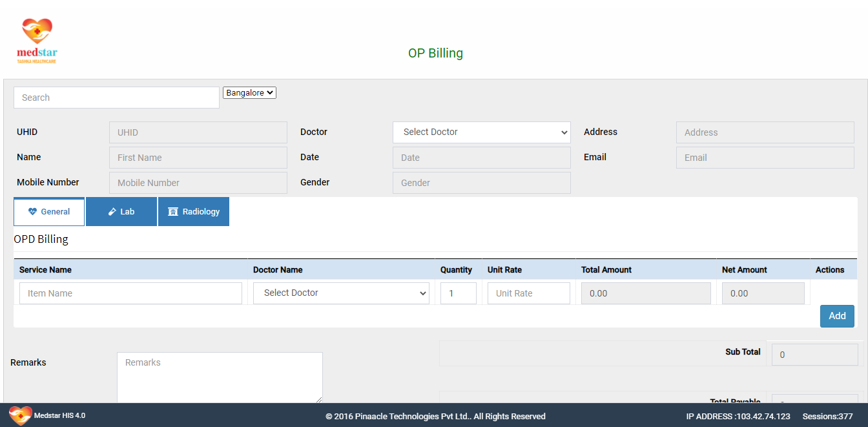Select the General tab
The width and height of the screenshot is (868, 427).
tap(49, 212)
